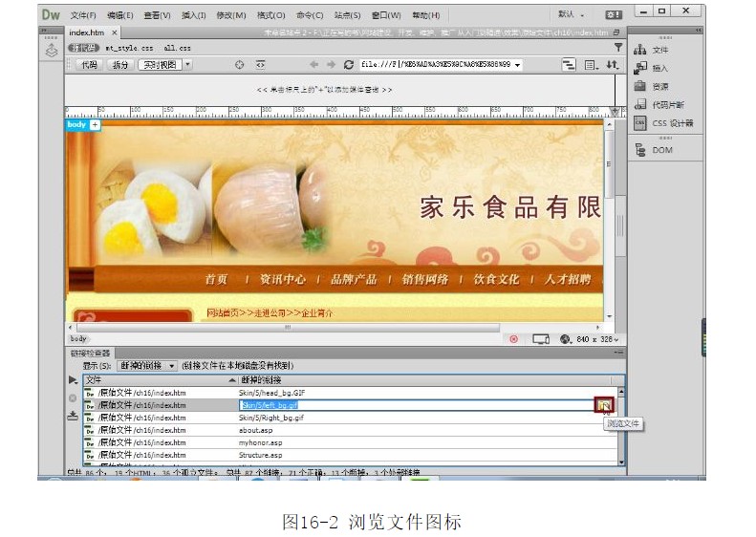This screenshot has height=537, width=756.
Task: Click the refresh icon beside address field
Action: pos(347,65)
